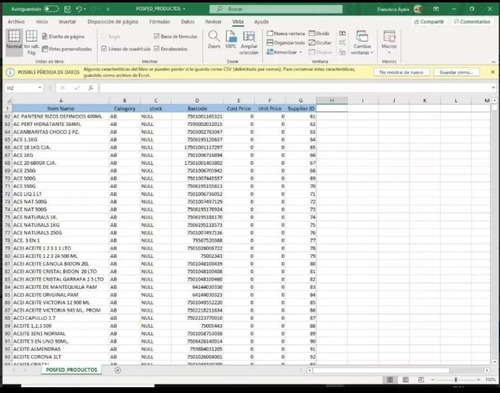Open the Zoom dialog from the ribbon

click(x=214, y=40)
